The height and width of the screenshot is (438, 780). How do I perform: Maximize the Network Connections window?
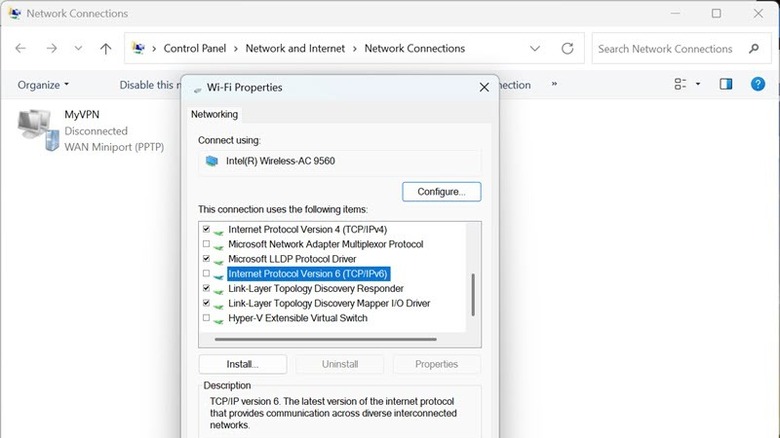click(x=716, y=13)
